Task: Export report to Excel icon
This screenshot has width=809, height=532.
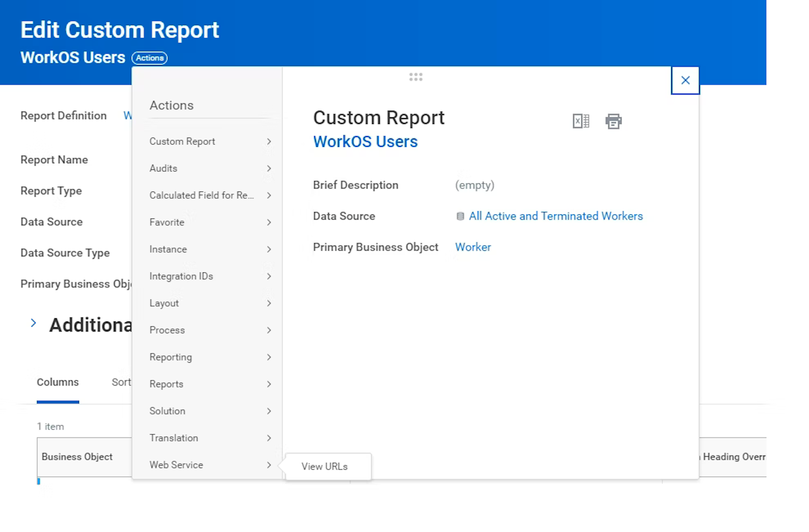Action: pyautogui.click(x=581, y=121)
